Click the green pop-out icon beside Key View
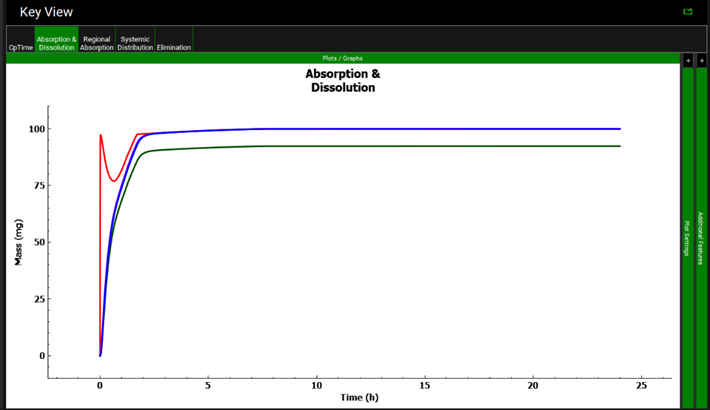 [687, 12]
